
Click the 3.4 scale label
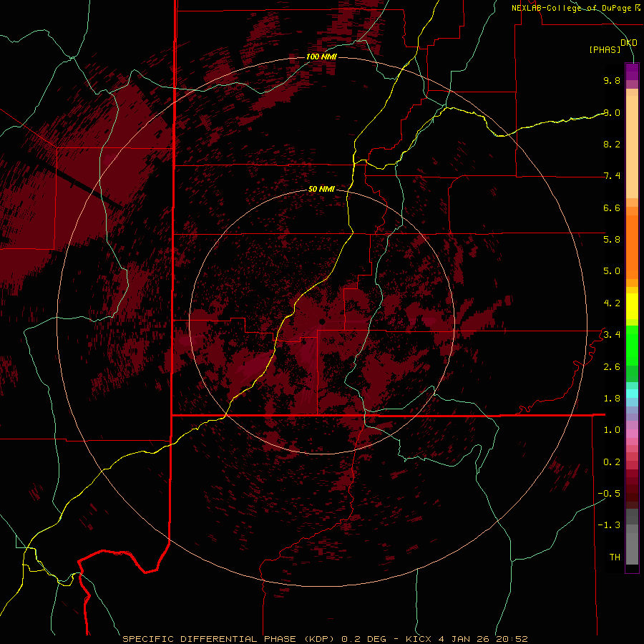(612, 334)
